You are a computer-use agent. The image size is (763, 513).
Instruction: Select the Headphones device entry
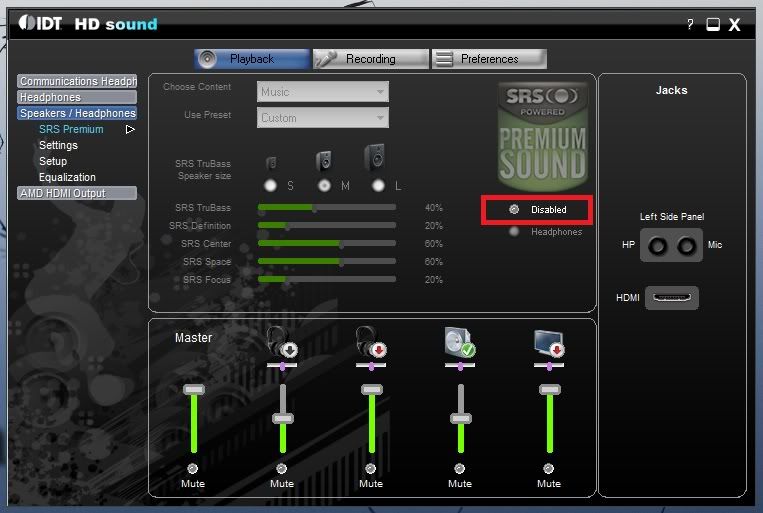tap(77, 97)
